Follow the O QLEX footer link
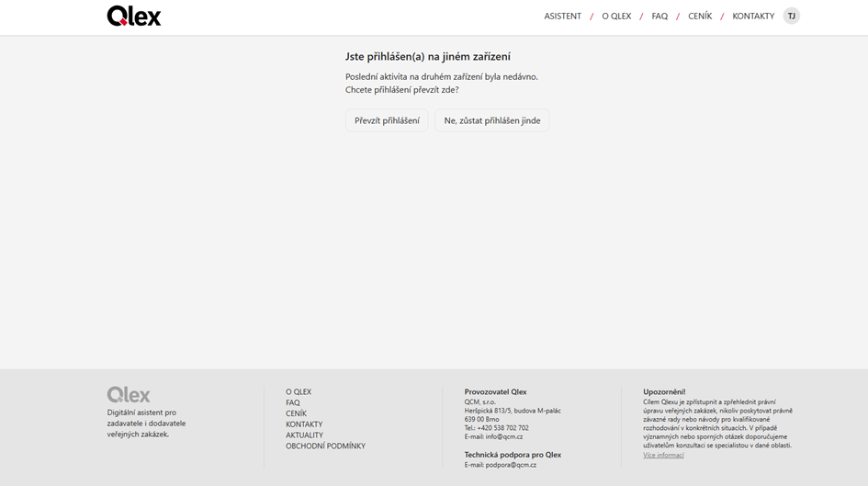Viewport: 868px width, 486px height. [x=299, y=392]
